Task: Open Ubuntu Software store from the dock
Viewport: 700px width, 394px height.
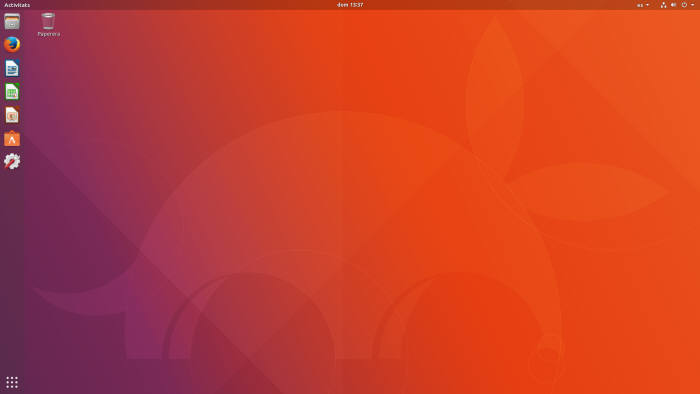Action: (12, 139)
